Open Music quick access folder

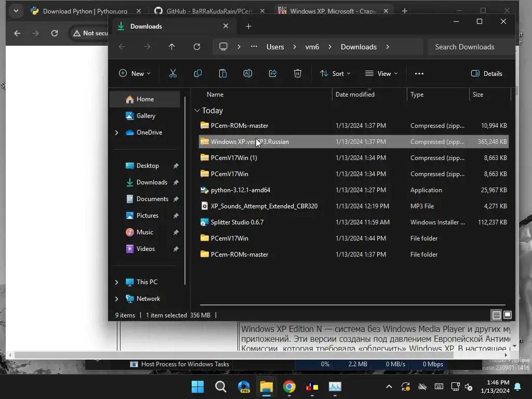144,232
